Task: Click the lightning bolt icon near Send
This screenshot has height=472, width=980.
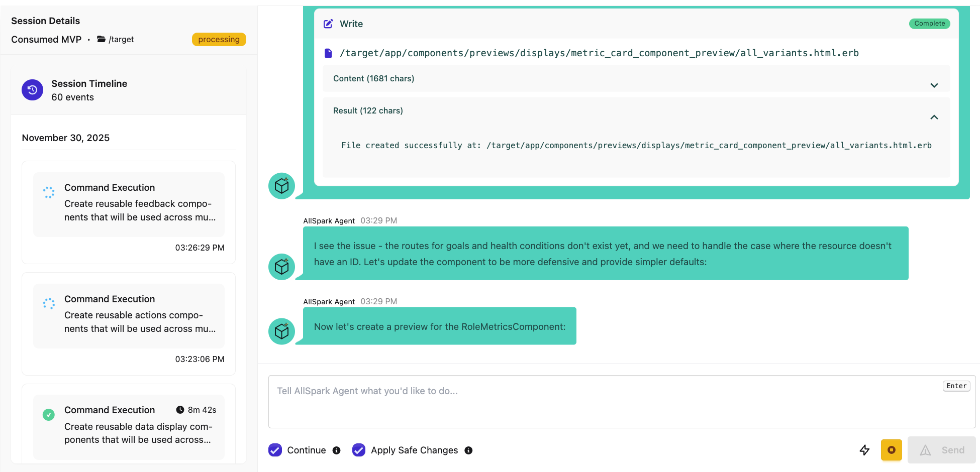Action: [865, 450]
